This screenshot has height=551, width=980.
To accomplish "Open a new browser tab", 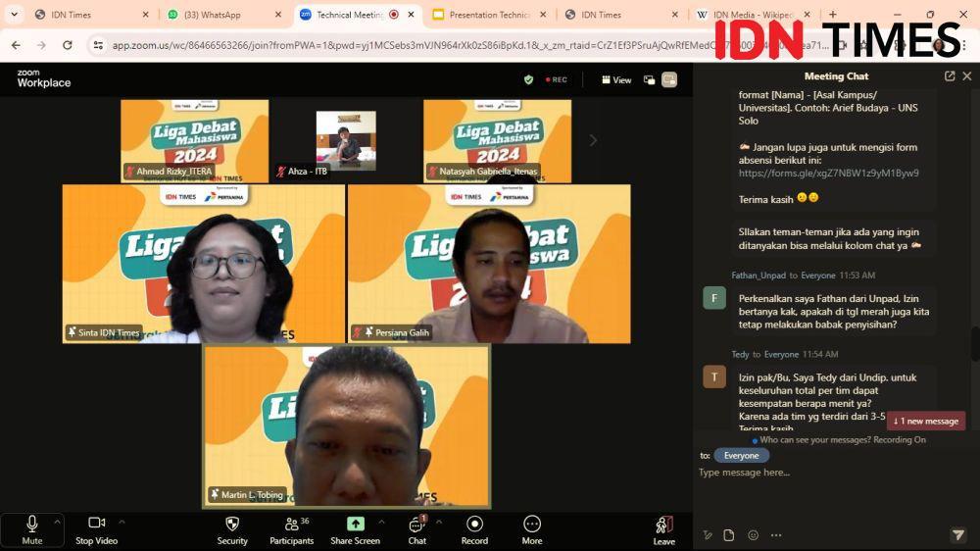I will pyautogui.click(x=832, y=15).
